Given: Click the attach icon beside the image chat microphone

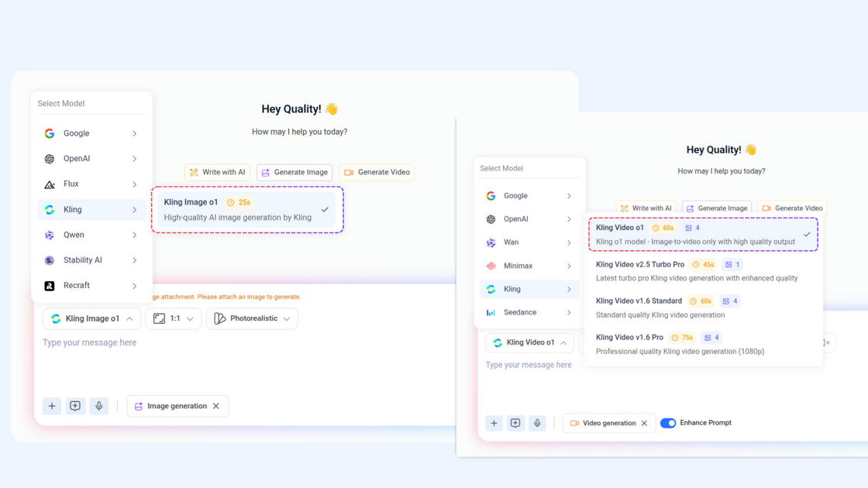Looking at the screenshot, I should [x=75, y=406].
